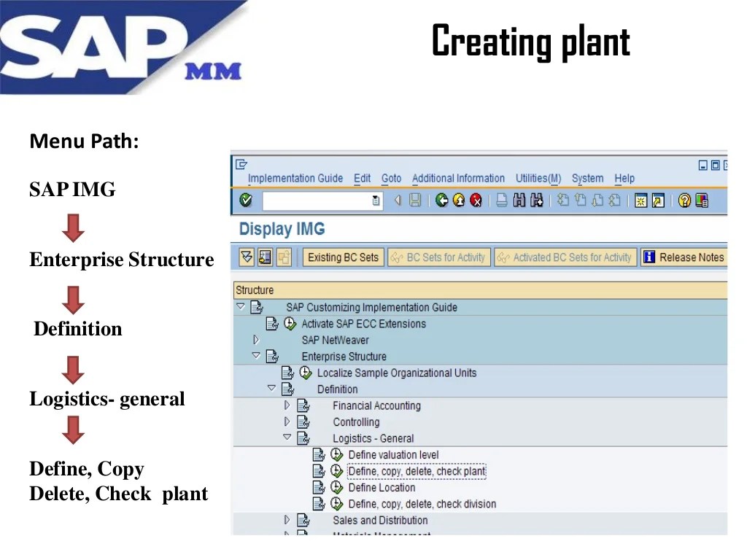Open documentation icon for Define valuation level
Image resolution: width=747 pixels, height=560 pixels.
pyautogui.click(x=319, y=455)
